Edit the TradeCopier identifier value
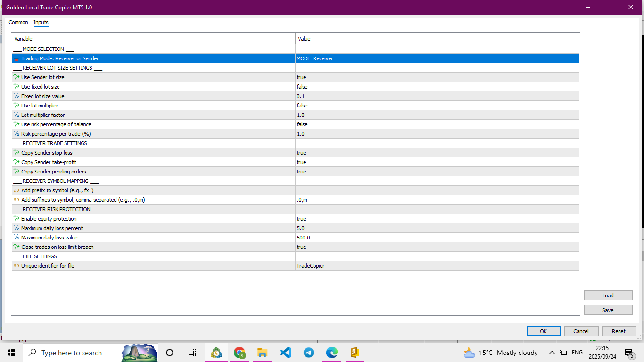Screen dimensions: 644x362 coord(437,266)
